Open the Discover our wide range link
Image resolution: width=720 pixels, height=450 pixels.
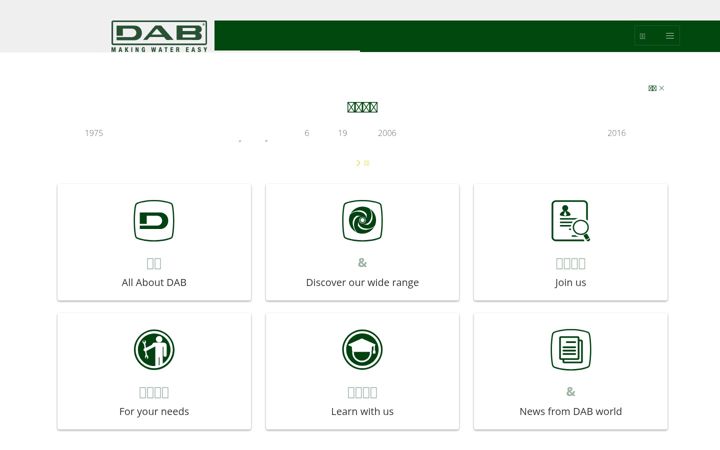pos(362,282)
